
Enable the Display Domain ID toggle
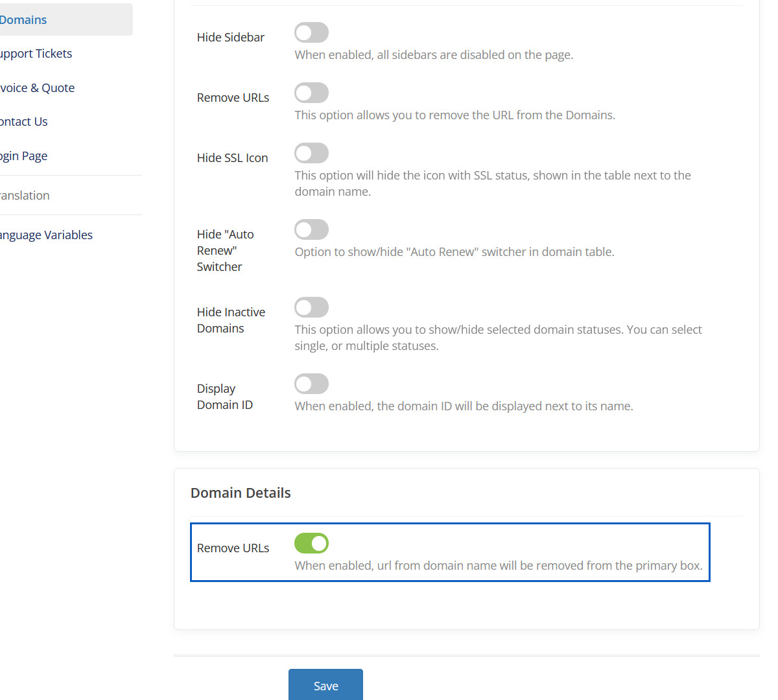pos(311,384)
